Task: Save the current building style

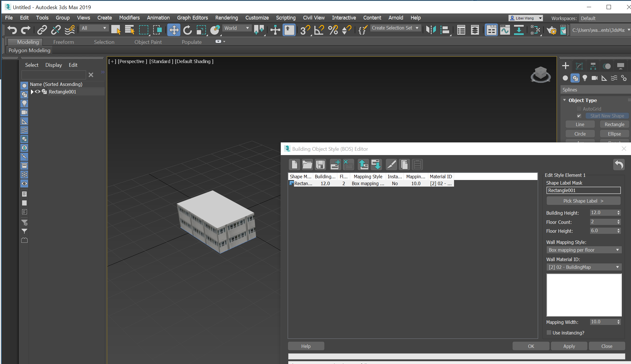Action: [x=320, y=165]
